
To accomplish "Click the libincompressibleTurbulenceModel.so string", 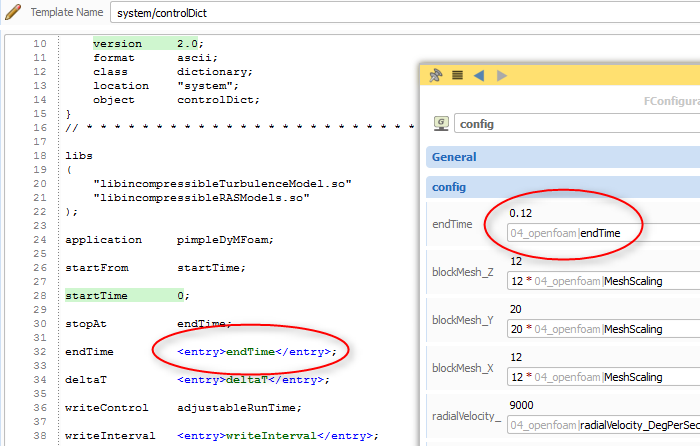I will [222, 183].
